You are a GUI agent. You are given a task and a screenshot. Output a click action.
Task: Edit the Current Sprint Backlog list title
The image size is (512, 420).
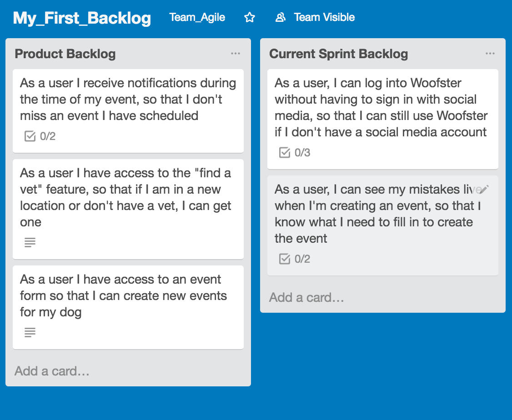338,54
